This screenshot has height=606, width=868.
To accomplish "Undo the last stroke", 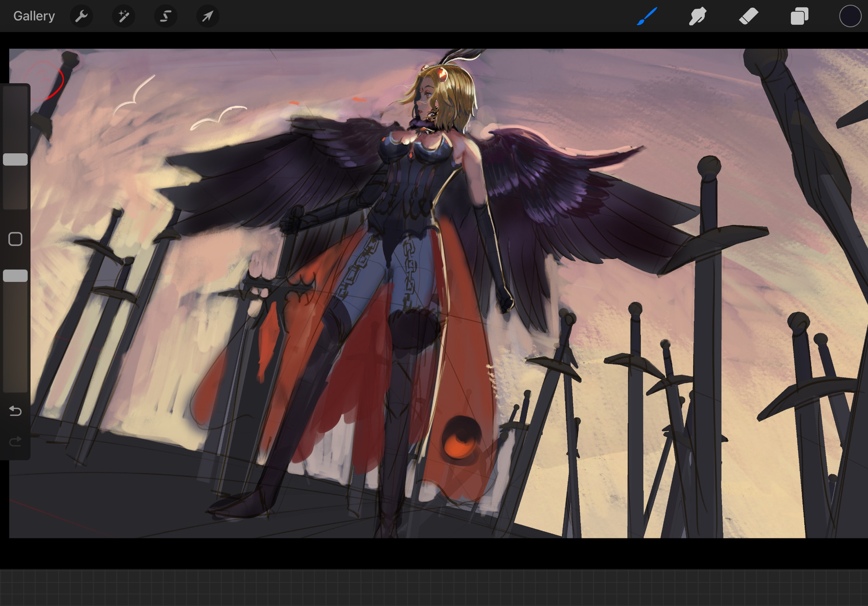I will [x=15, y=411].
